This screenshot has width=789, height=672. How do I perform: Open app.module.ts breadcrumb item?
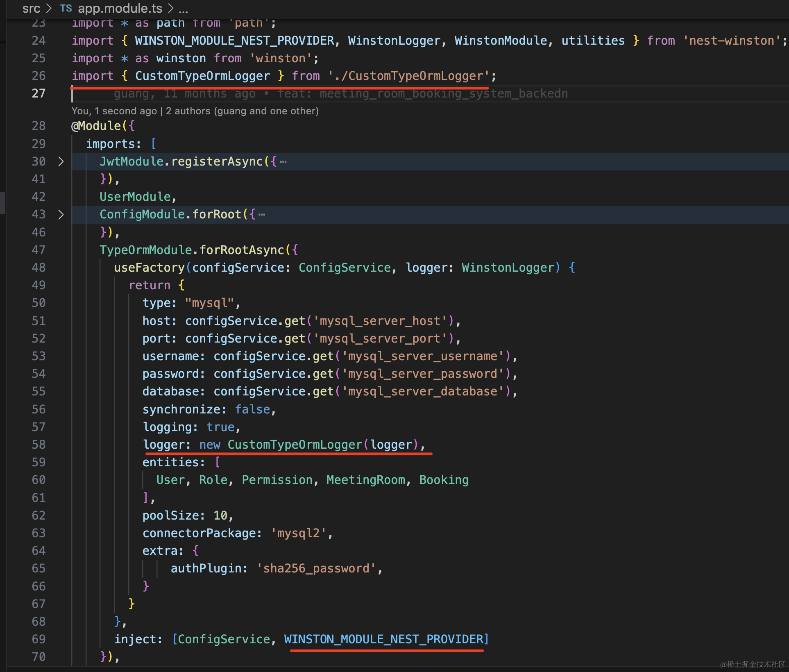click(120, 8)
